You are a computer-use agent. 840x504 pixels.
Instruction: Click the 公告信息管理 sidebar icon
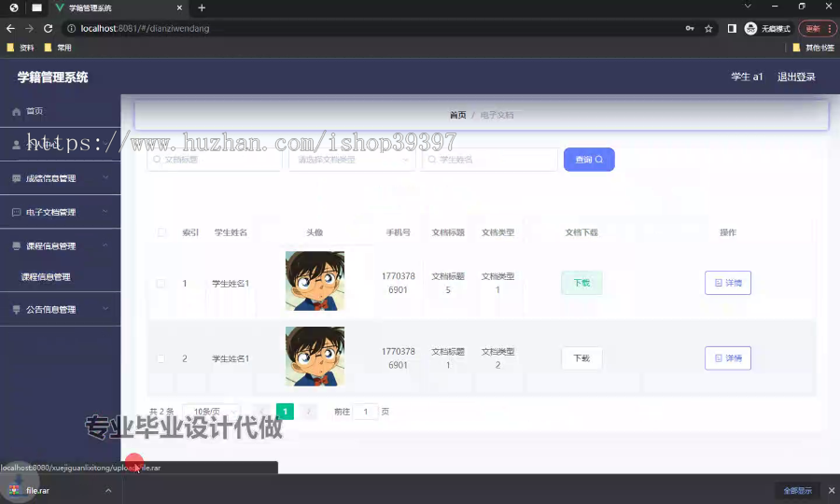(x=16, y=309)
